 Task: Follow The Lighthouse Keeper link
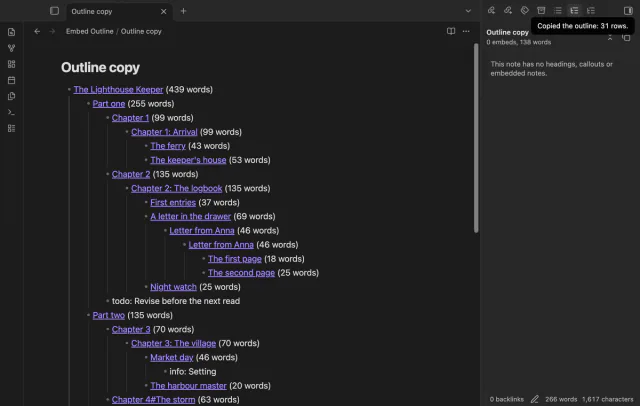coord(118,89)
